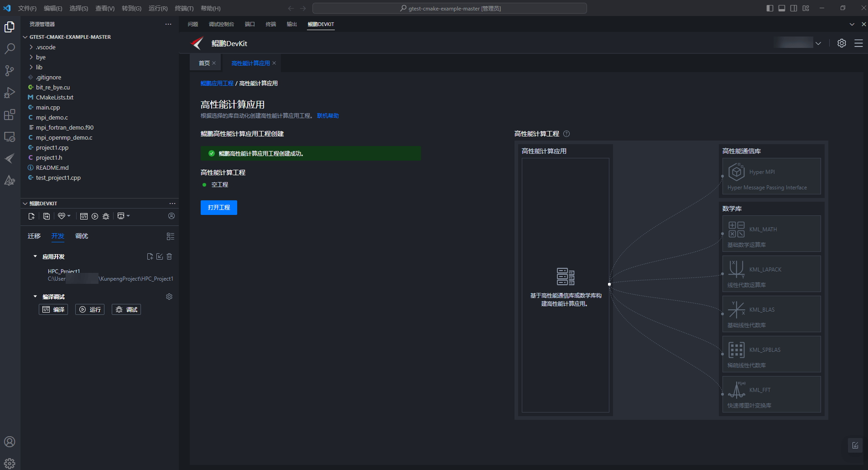Switch to the 首页 tab
Screen dimensions: 868x470
204,63
